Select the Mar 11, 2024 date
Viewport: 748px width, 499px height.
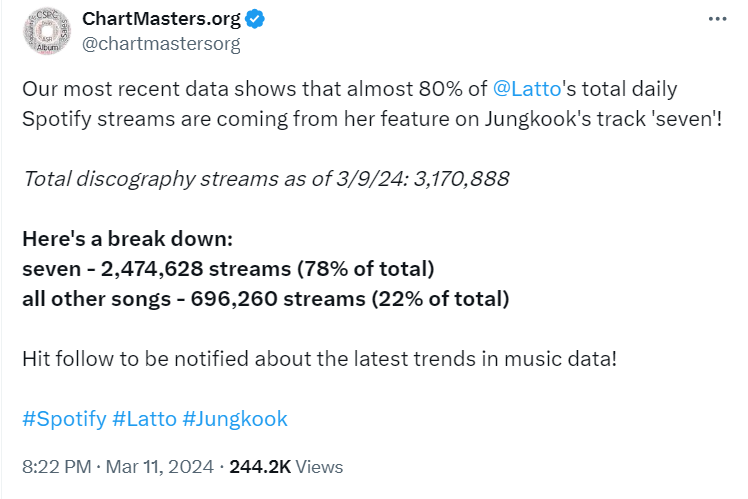click(160, 466)
